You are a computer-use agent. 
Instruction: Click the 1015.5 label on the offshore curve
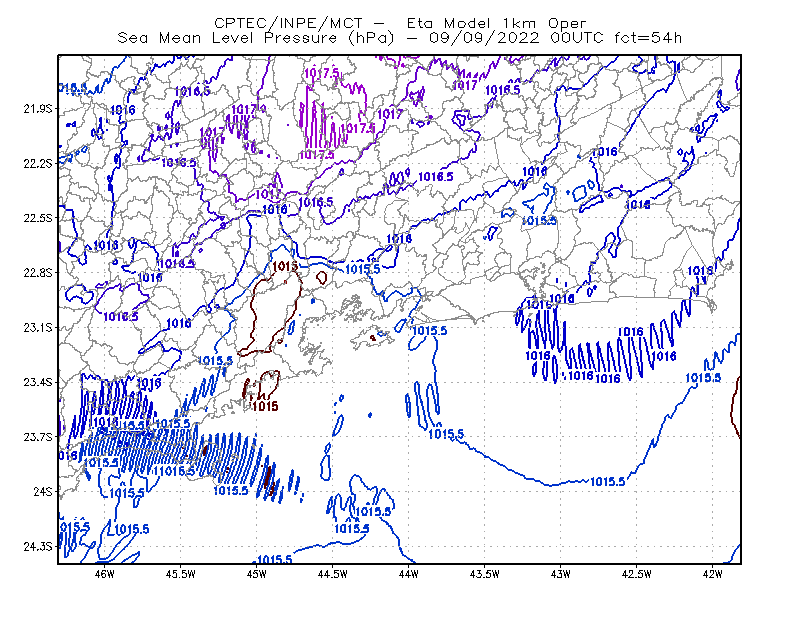(607, 482)
